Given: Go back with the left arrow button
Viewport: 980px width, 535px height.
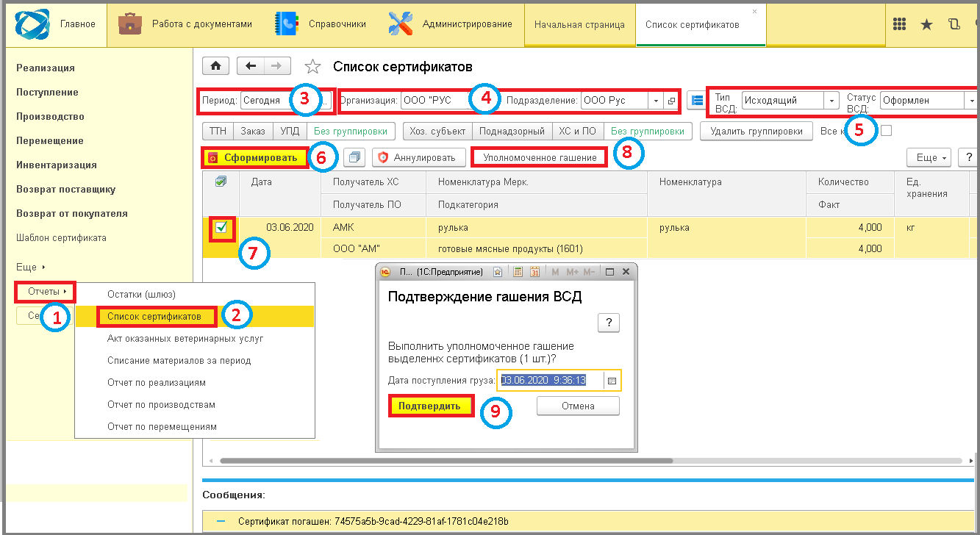Looking at the screenshot, I should (x=251, y=66).
